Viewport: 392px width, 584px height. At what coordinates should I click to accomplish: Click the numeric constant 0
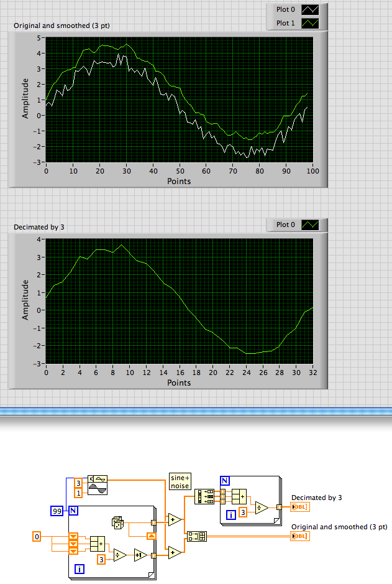click(37, 537)
